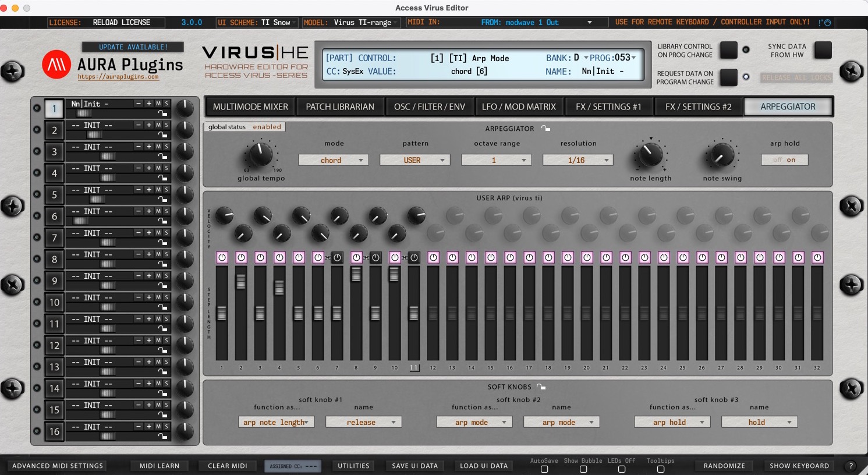Open soft knob #1 function dropdown

(x=277, y=422)
